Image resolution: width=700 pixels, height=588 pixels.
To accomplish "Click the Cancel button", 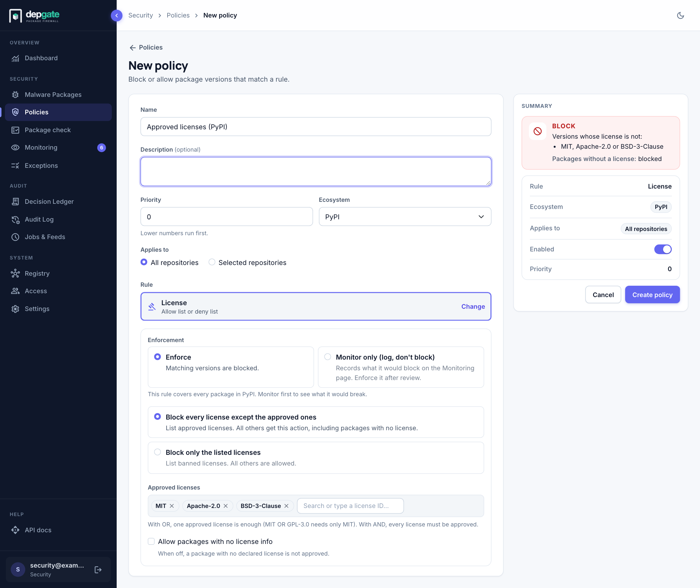I will coord(603,295).
